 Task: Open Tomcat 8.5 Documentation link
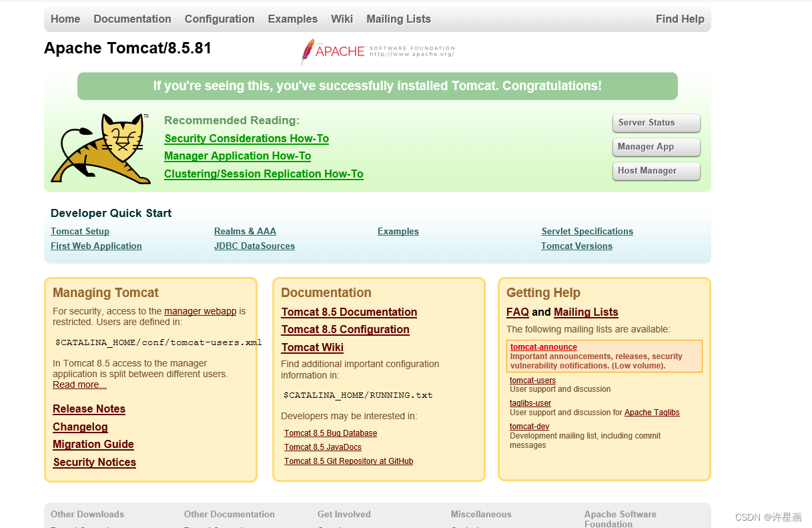[349, 312]
